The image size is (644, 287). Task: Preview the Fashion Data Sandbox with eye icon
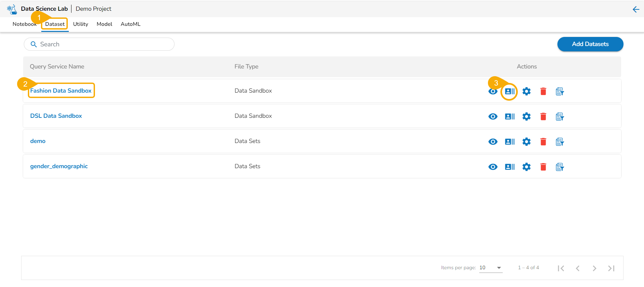click(493, 92)
